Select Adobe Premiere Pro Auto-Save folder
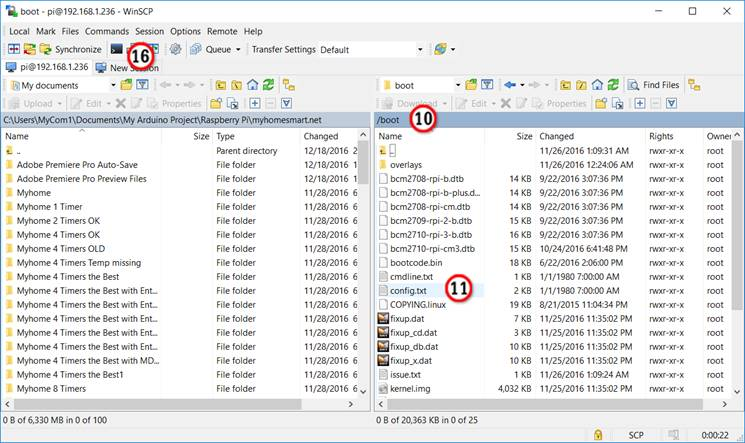745x443 pixels. (77, 165)
